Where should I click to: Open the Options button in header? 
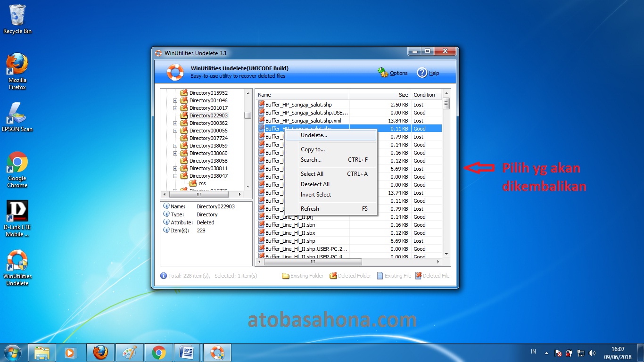click(393, 73)
